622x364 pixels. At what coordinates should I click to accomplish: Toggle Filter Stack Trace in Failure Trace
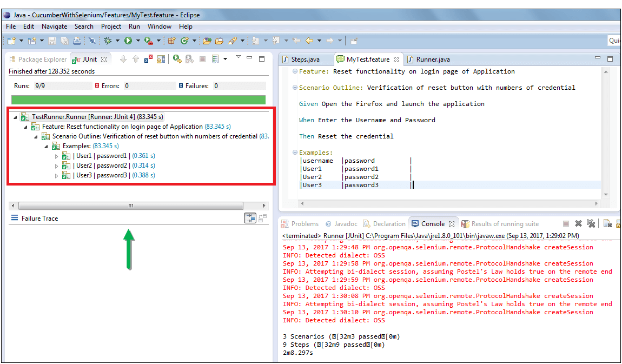click(x=250, y=219)
